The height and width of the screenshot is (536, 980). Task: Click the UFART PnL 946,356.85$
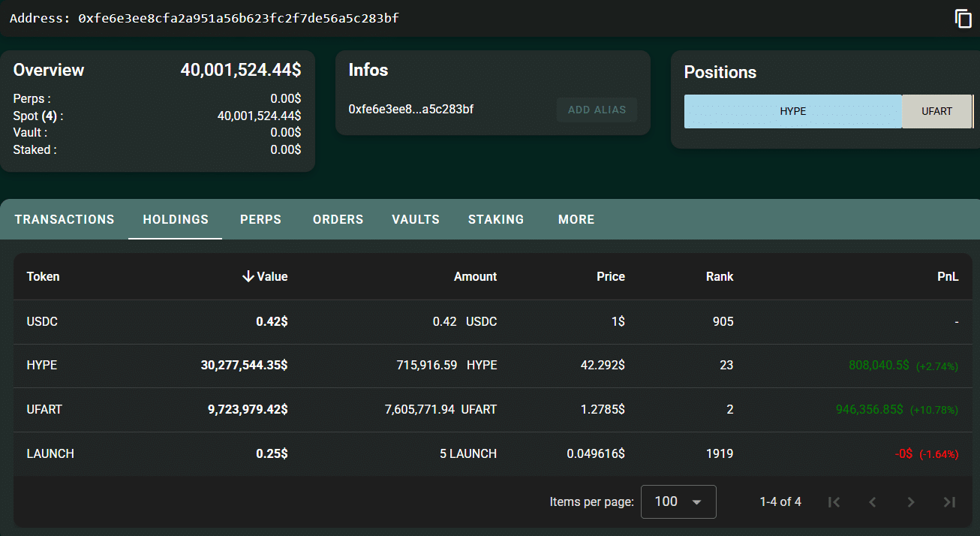click(870, 409)
